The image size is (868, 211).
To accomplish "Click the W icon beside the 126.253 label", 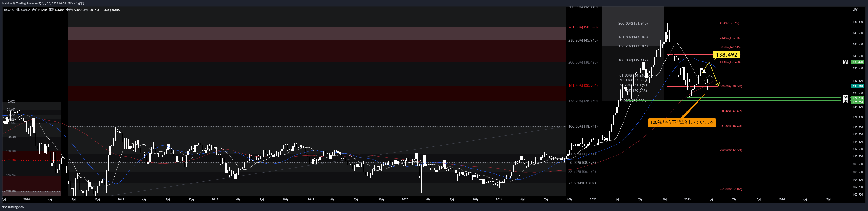I will pos(845,101).
